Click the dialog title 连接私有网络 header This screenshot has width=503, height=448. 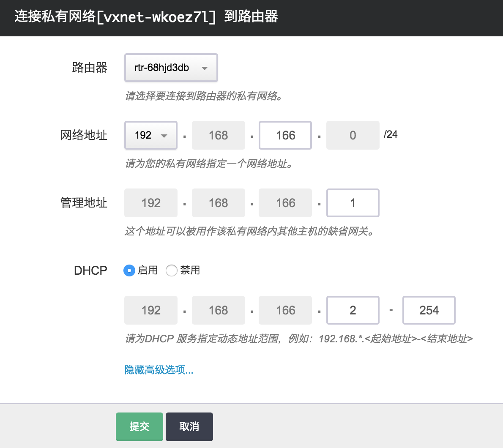pyautogui.click(x=146, y=17)
